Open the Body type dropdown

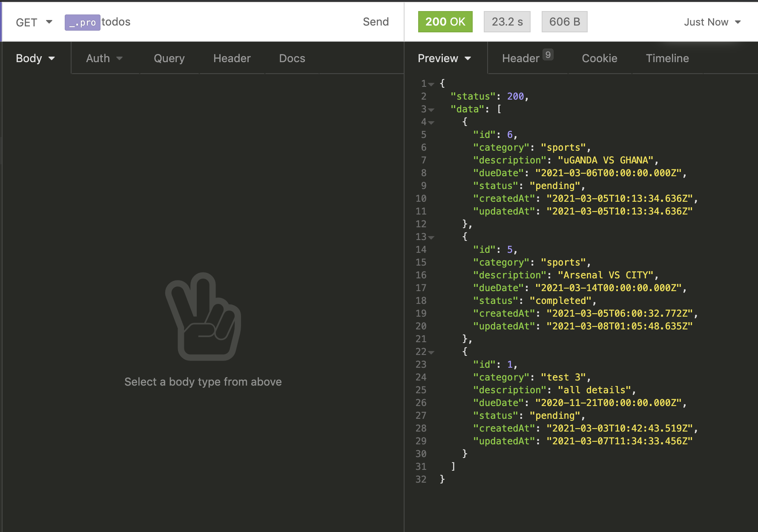tap(36, 58)
